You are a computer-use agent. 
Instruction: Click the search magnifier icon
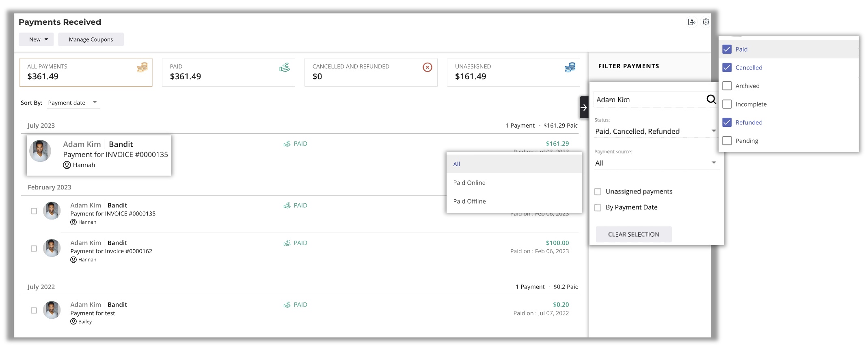711,100
